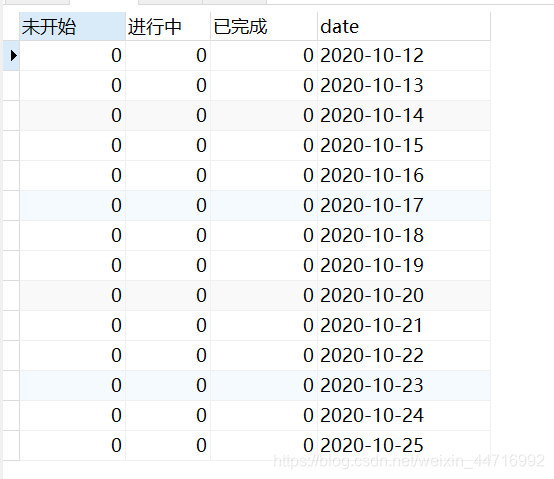Select 已完成 value in 2020-10-13 row
Screen dimensions: 554x479
point(264,85)
